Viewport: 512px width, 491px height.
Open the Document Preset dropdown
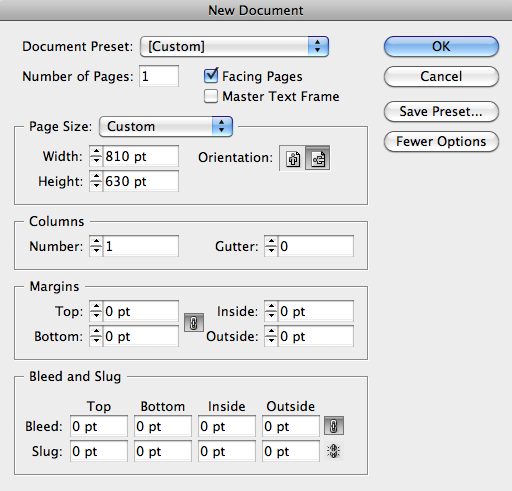[x=234, y=46]
